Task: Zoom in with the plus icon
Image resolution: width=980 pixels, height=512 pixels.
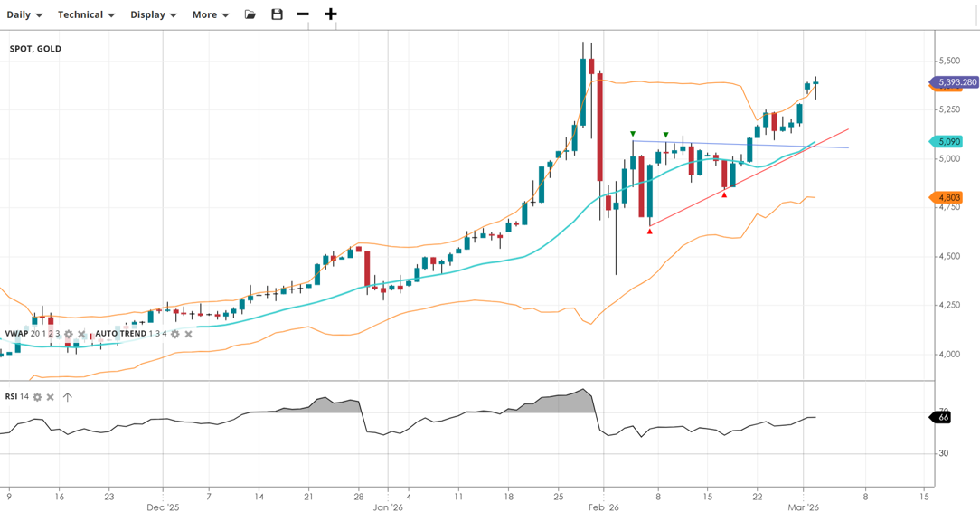Action: pos(331,14)
